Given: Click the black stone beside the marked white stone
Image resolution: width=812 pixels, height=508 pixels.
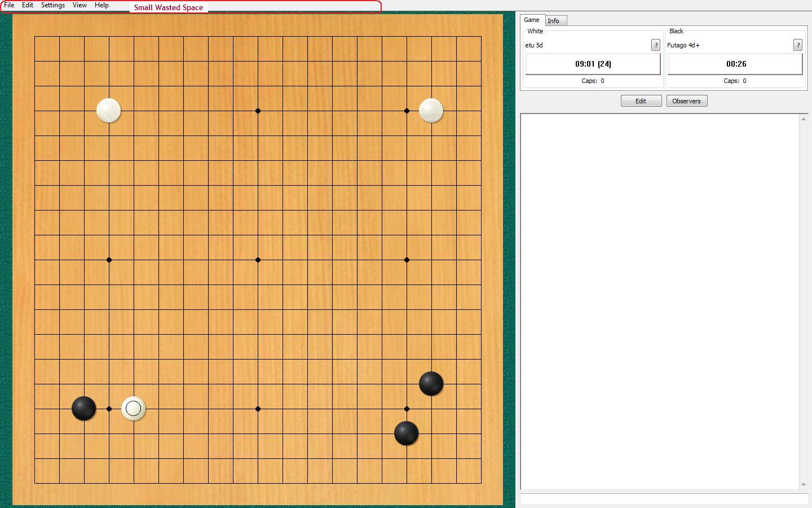Looking at the screenshot, I should coord(84,409).
